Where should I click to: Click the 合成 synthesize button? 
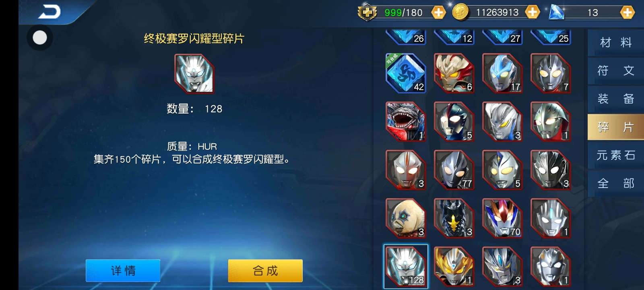tap(265, 271)
